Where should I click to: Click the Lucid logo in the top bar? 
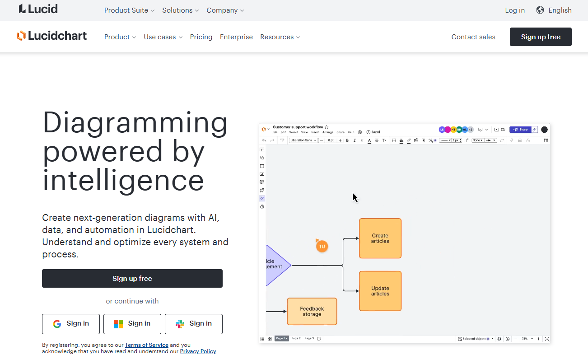point(38,9)
